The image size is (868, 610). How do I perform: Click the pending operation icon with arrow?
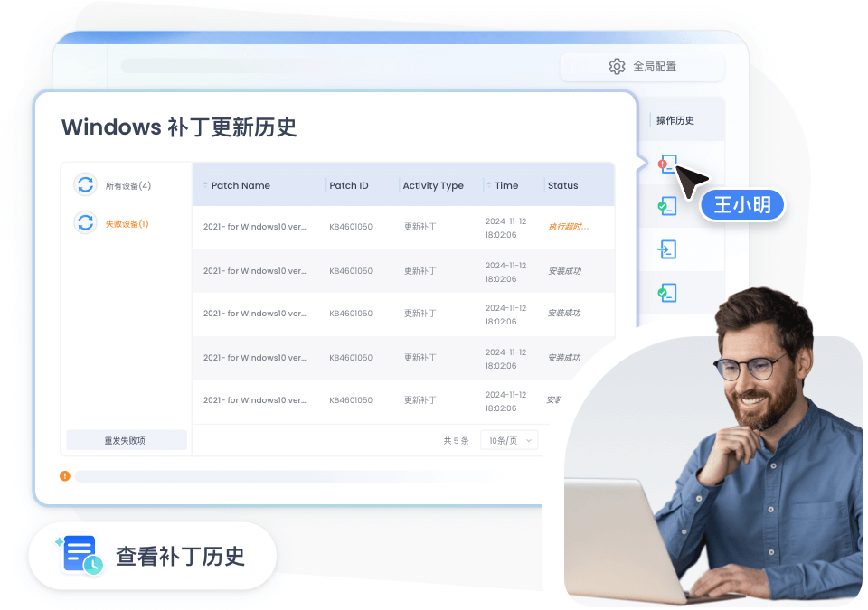pos(667,249)
